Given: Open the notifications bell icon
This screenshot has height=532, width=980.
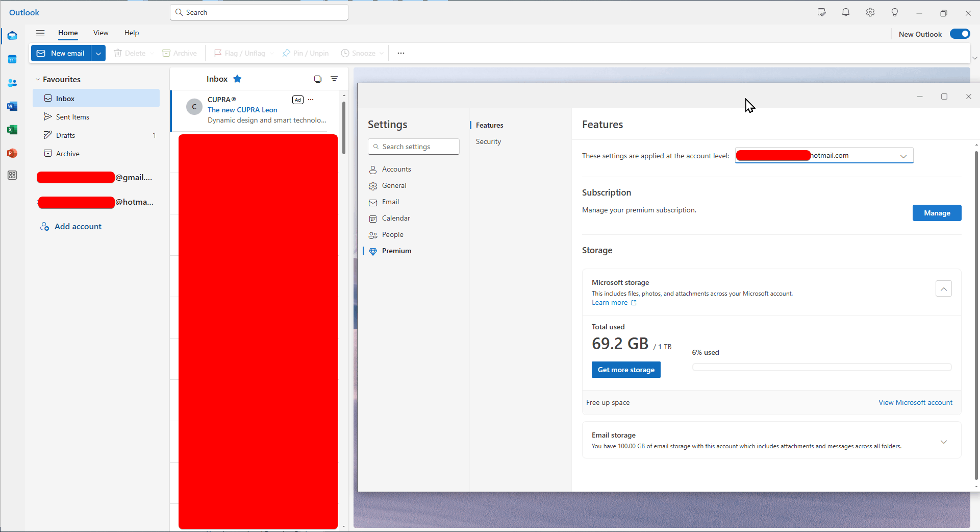Looking at the screenshot, I should 846,12.
